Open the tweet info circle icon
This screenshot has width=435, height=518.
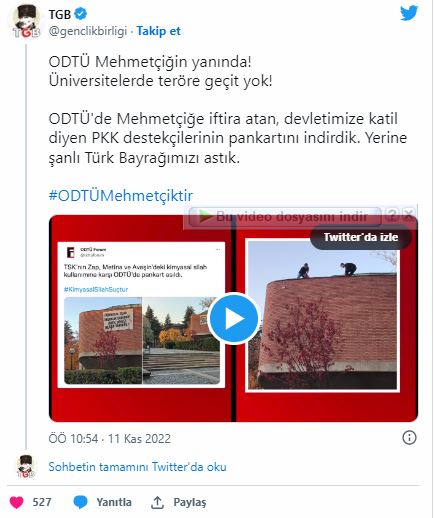[x=409, y=437]
